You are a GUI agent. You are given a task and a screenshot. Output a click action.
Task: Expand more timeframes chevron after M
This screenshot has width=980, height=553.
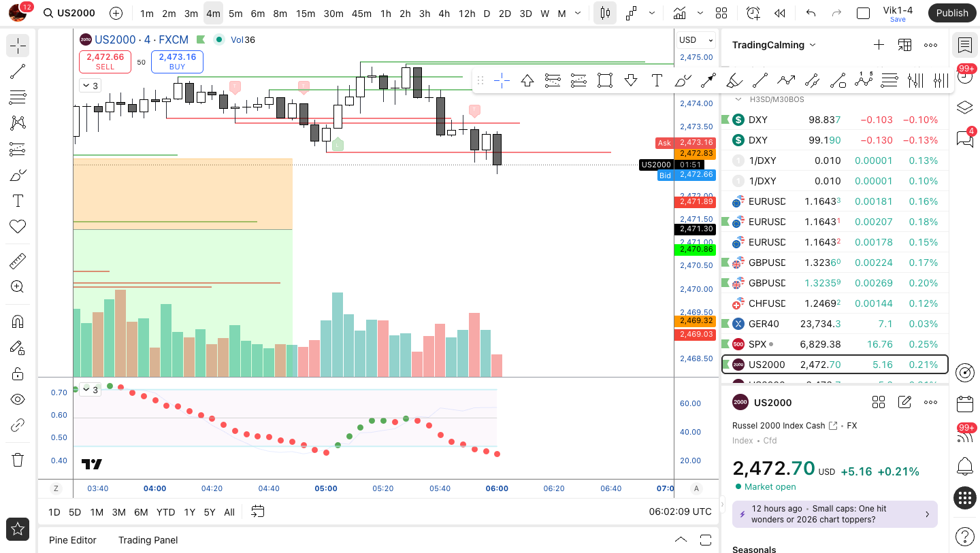(x=578, y=13)
